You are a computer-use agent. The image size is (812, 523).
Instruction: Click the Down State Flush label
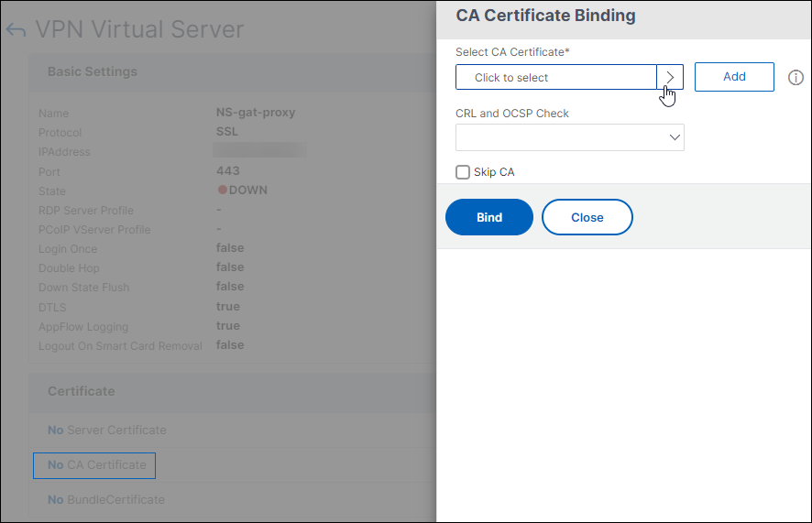[x=84, y=288]
